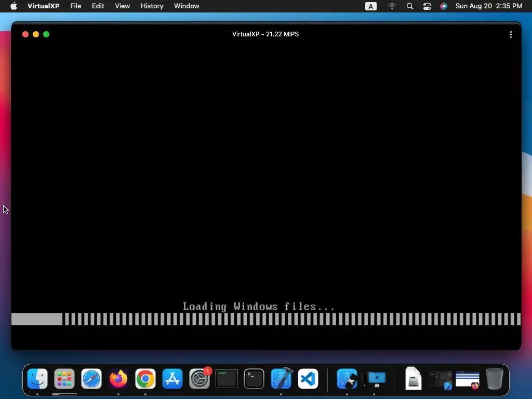The image size is (532, 399).
Task: Close the VirtualXP window
Action: point(25,34)
